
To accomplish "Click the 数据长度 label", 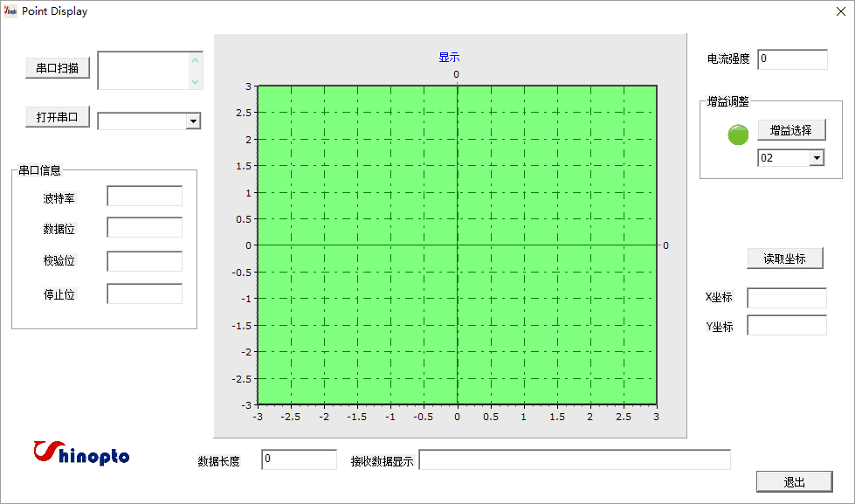I will (x=218, y=461).
